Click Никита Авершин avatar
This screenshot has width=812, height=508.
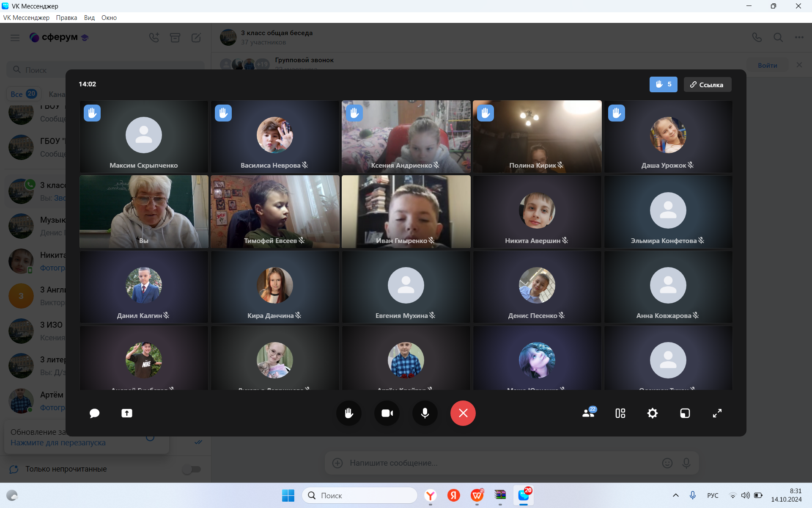[537, 210]
